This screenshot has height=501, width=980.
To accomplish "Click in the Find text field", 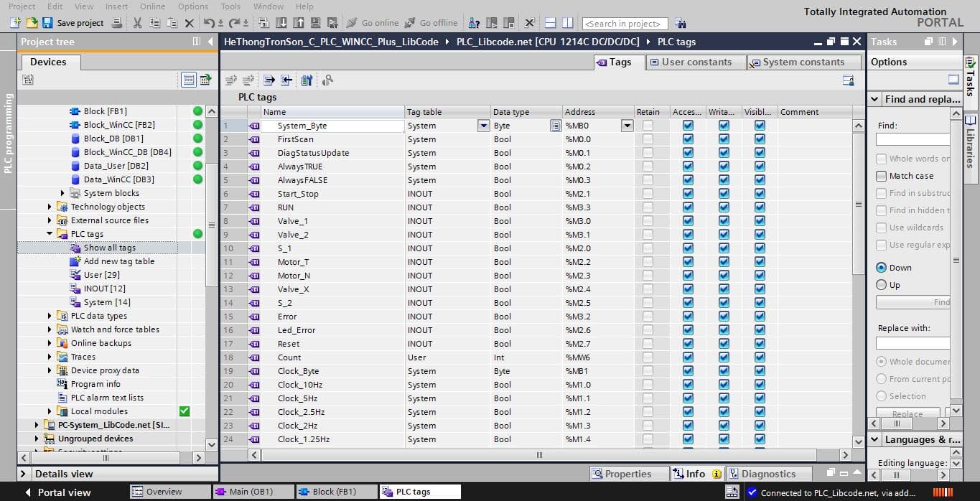I will [x=913, y=139].
